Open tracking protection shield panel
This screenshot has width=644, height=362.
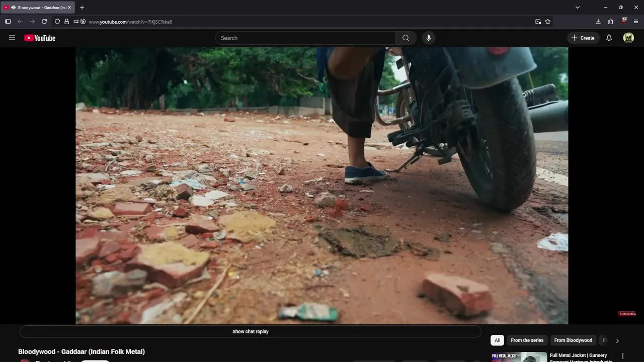(x=57, y=22)
